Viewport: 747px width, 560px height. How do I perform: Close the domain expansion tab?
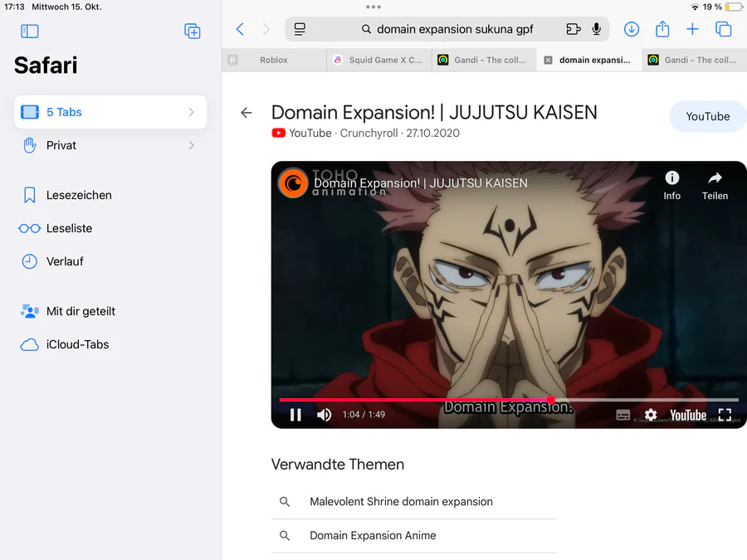pyautogui.click(x=549, y=60)
